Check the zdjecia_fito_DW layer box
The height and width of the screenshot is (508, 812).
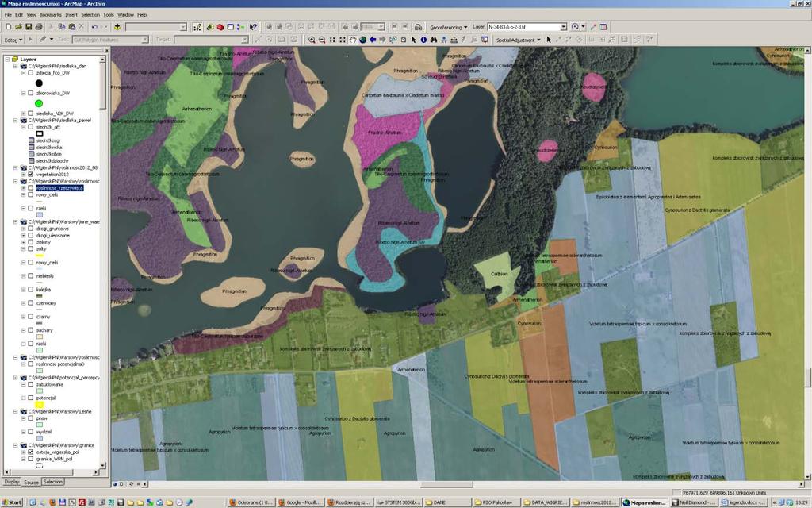coord(31,73)
